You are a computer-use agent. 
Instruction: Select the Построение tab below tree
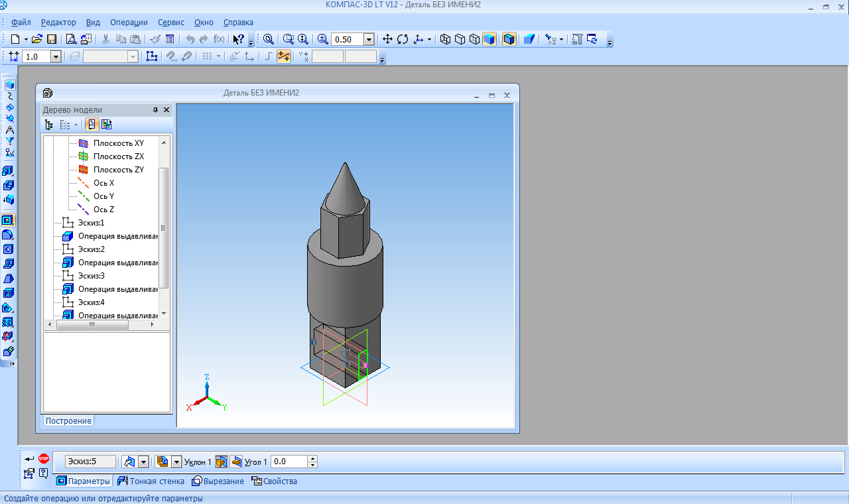click(68, 421)
